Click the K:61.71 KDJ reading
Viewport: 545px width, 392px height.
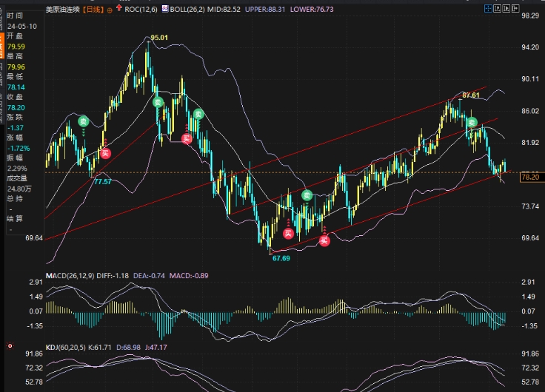click(100, 347)
